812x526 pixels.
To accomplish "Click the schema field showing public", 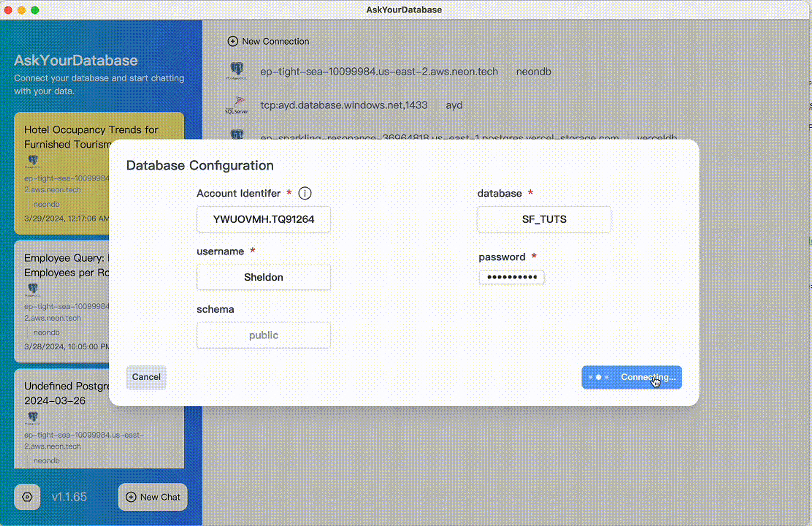I will point(263,335).
